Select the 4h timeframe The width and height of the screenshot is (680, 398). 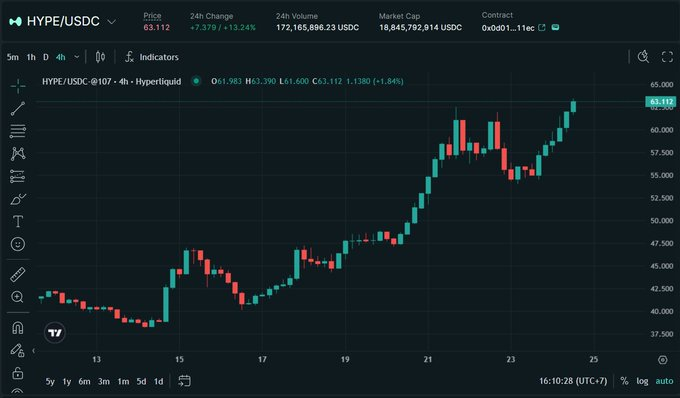point(61,57)
